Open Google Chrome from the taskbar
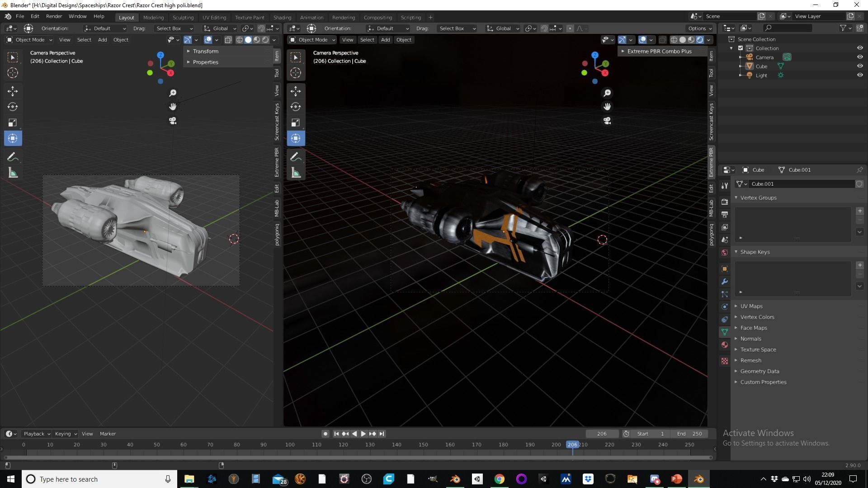 click(499, 479)
